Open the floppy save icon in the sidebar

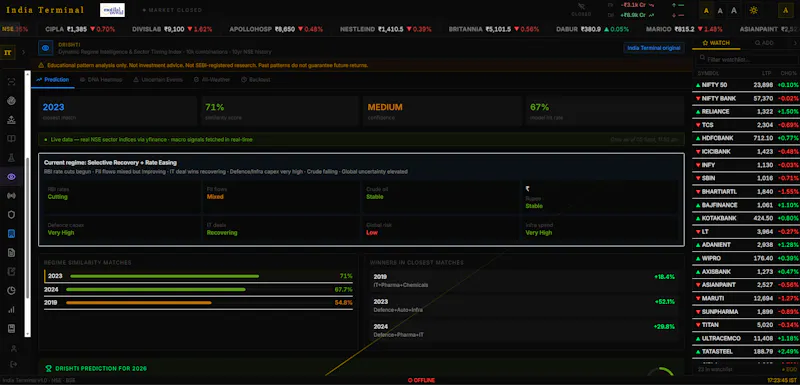(x=11, y=328)
